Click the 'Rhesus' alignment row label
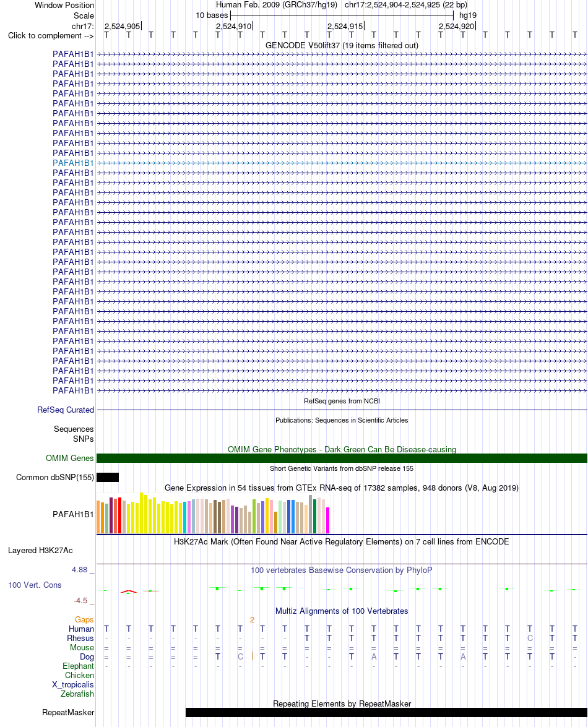Screen dimensions: 588x727 click(x=80, y=639)
